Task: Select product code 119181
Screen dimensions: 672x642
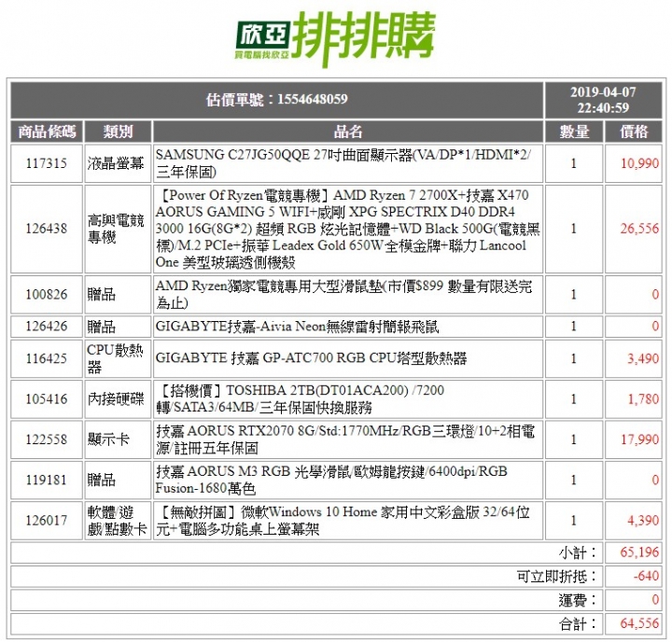Action: pos(47,480)
